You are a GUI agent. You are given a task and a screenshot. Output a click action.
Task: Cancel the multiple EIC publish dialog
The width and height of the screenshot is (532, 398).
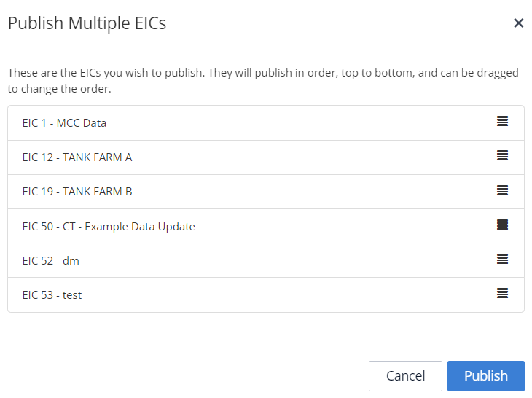click(x=405, y=376)
